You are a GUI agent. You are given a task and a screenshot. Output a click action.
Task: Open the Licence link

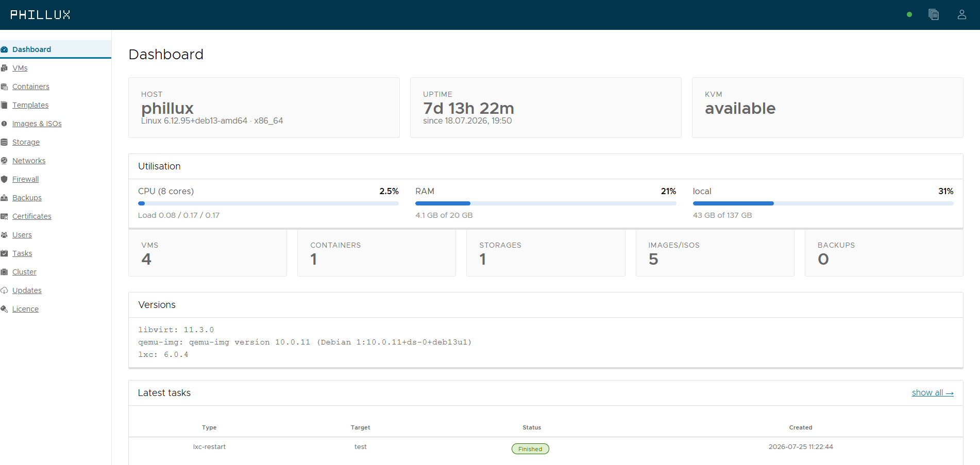(x=25, y=309)
